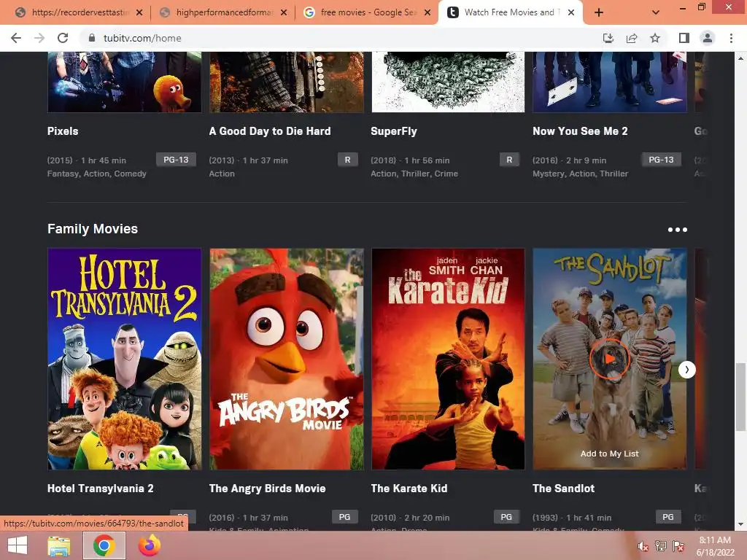Screen dimensions: 747x560
Task: Open network icon in system tray
Action: point(660,546)
